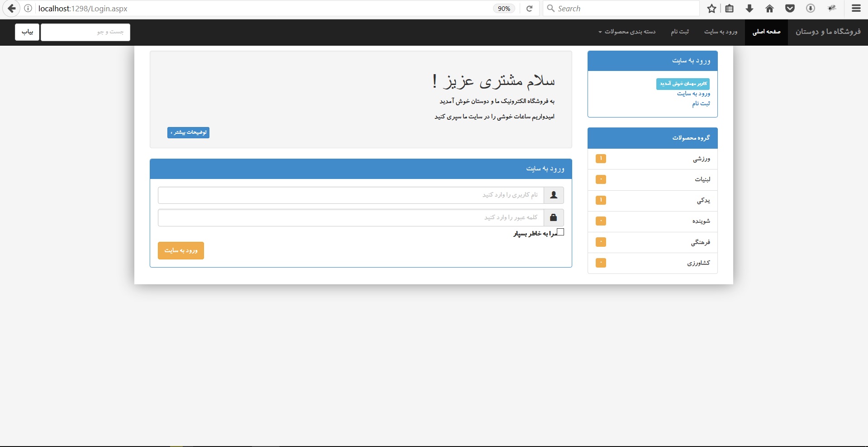Select the 'شوینده' product category

[x=653, y=221]
